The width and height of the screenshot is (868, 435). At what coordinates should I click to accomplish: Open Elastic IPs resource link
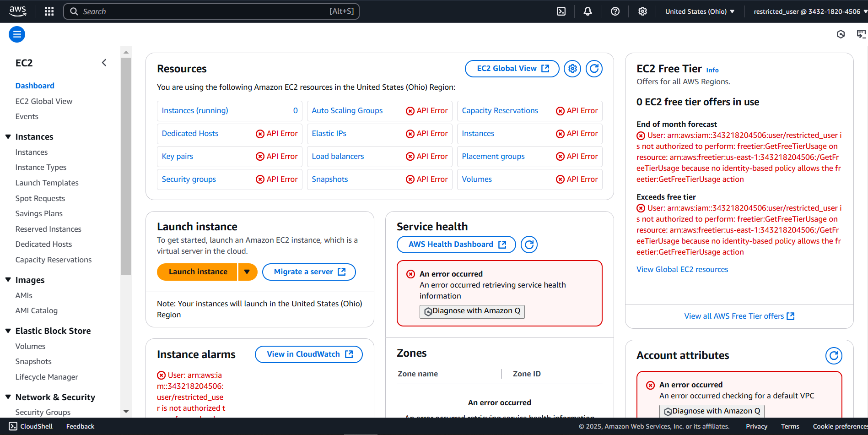[329, 133]
